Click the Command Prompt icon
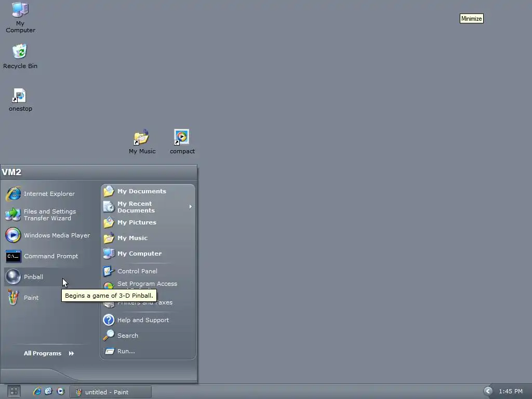Viewport: 532px width, 399px height. [14, 256]
